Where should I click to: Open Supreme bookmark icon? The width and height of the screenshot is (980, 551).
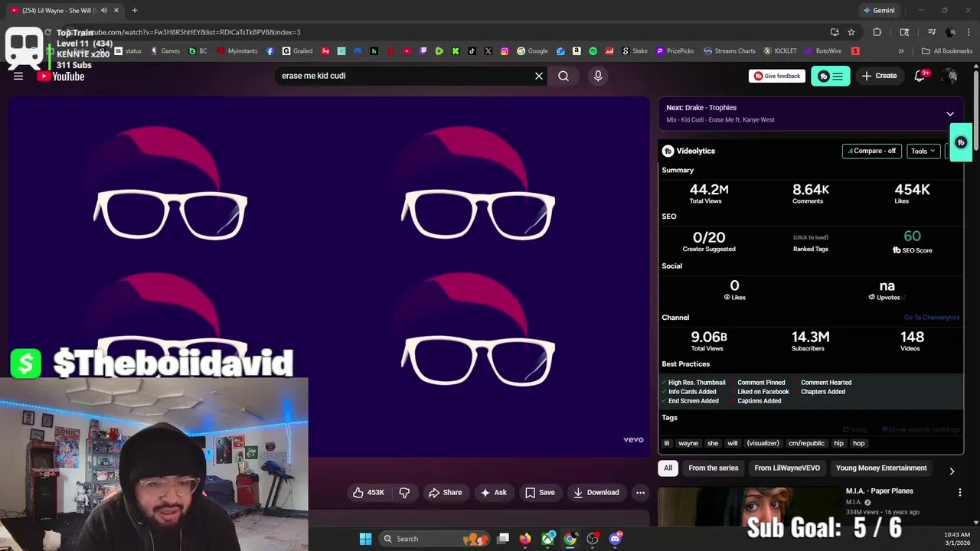[325, 51]
